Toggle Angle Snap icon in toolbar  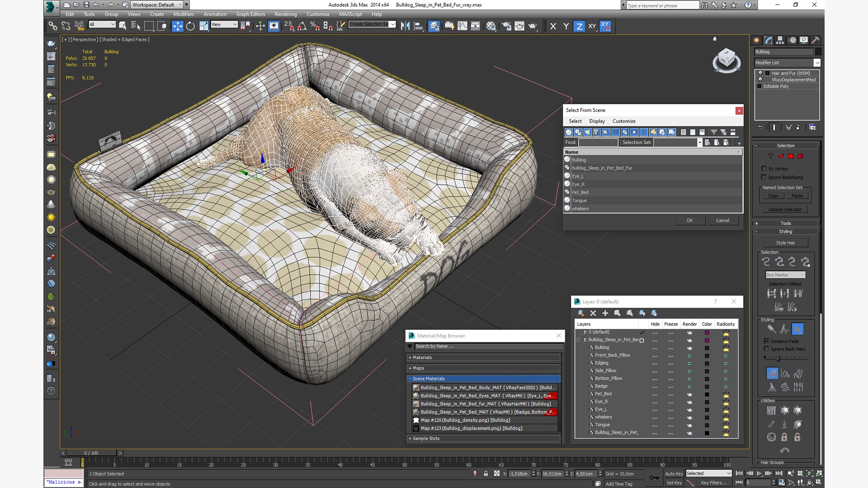point(302,26)
